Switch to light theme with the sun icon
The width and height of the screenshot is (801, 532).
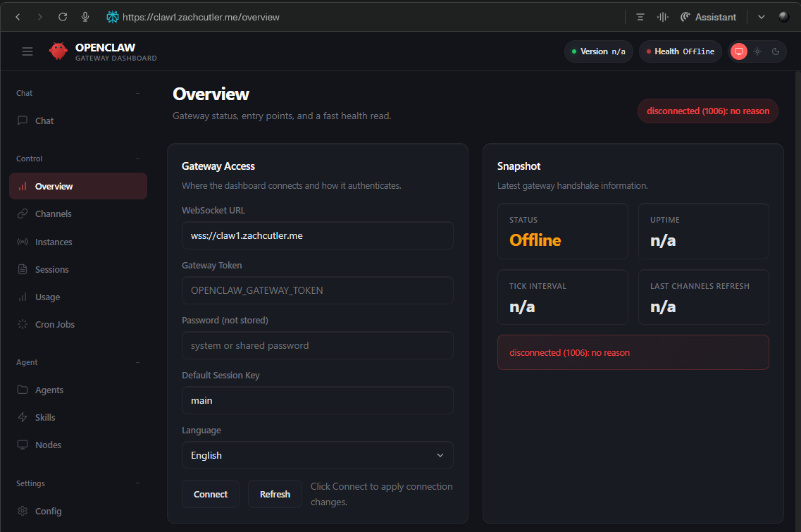757,51
